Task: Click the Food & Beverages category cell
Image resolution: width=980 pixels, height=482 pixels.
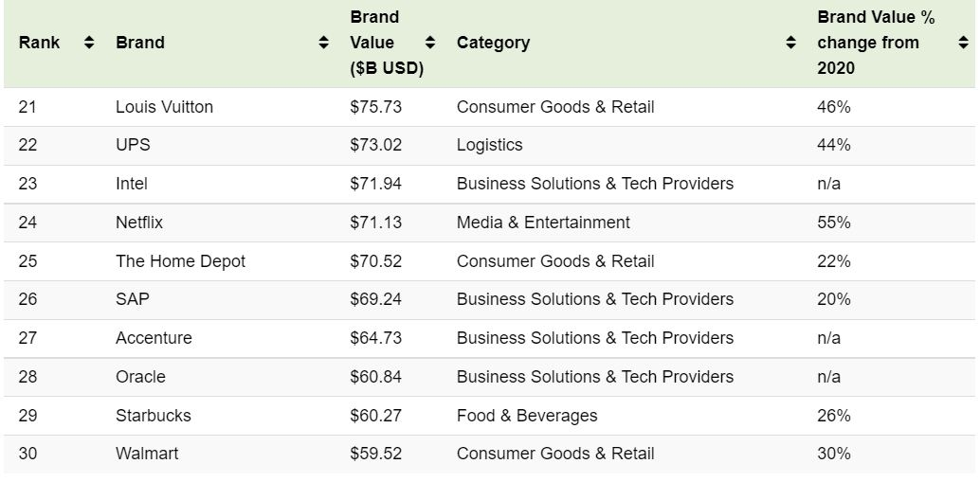Action: coord(527,416)
